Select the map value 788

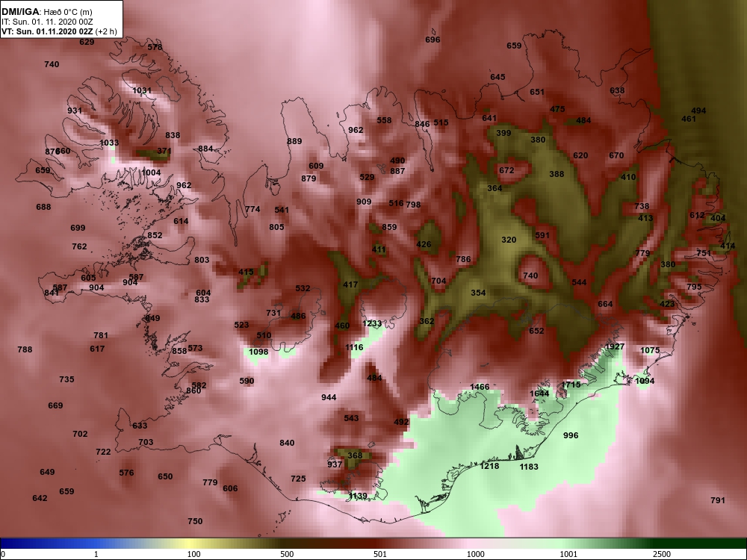point(25,349)
